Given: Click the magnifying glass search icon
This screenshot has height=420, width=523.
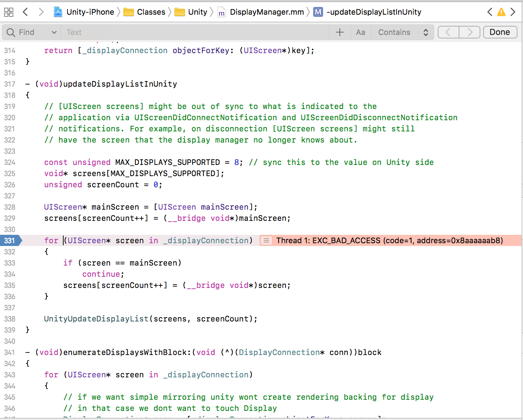Looking at the screenshot, I should click(11, 32).
